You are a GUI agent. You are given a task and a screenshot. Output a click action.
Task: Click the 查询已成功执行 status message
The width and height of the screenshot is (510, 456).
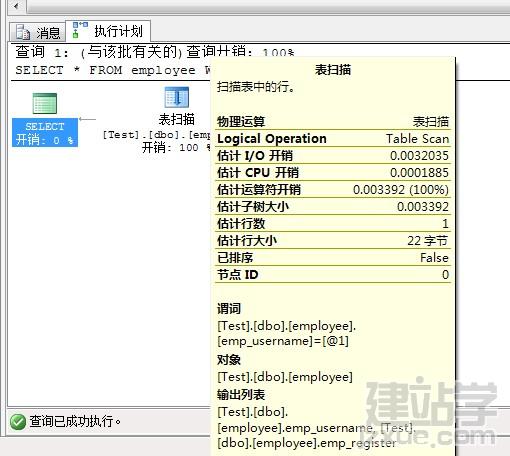[x=75, y=421]
